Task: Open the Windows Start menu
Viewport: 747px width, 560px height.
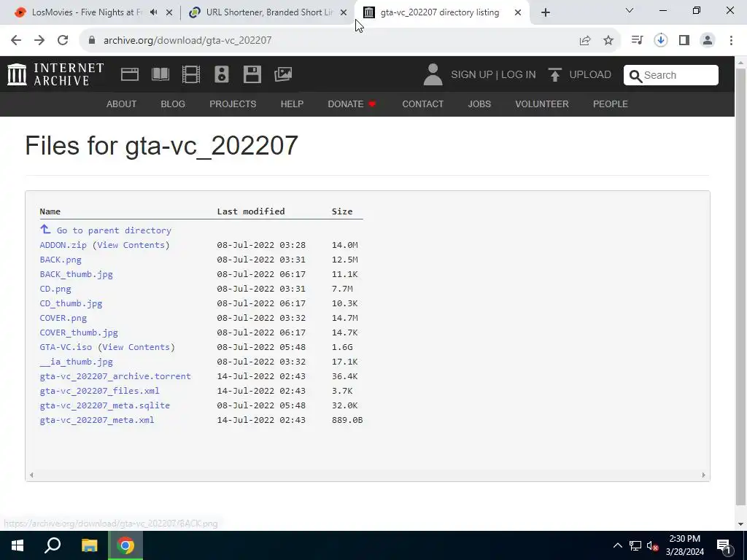Action: (18, 545)
